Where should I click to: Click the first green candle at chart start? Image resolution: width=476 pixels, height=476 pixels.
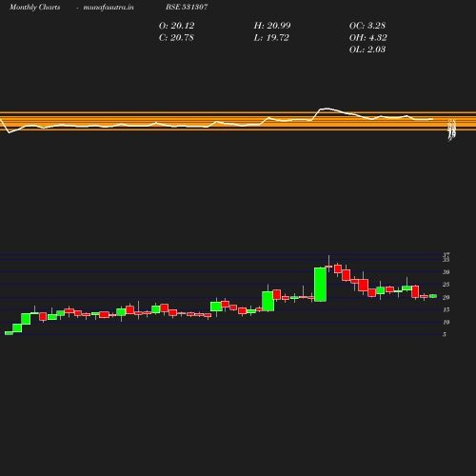pyautogui.click(x=9, y=333)
